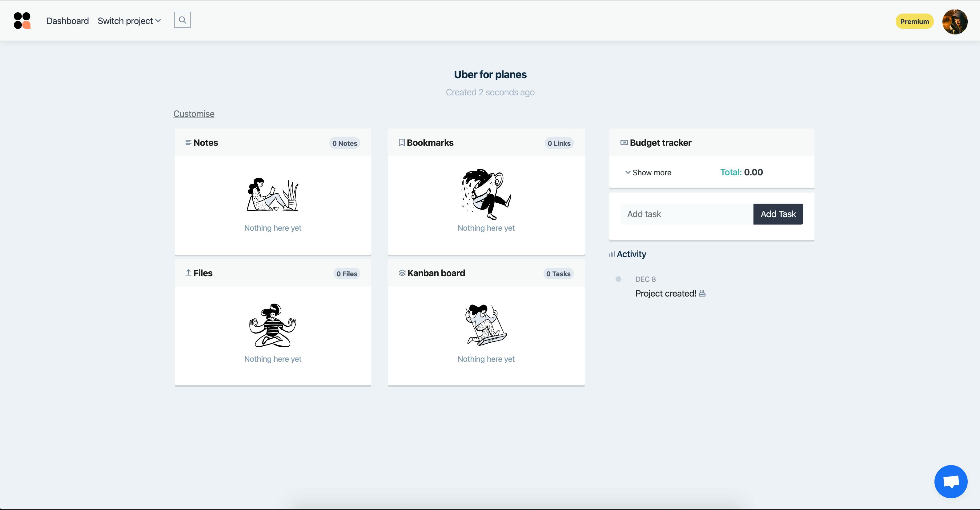Screen dimensions: 980x510
Task: Click the Activity section heading
Action: click(x=631, y=254)
